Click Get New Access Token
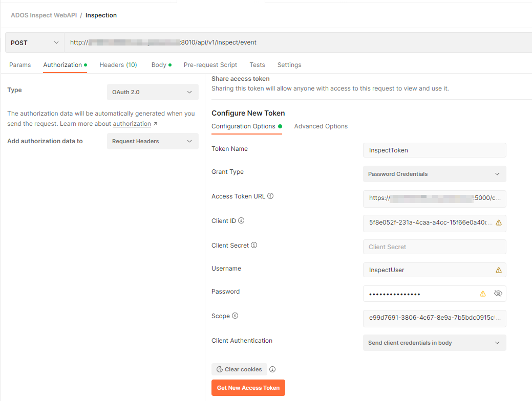The image size is (532, 401). coord(248,387)
